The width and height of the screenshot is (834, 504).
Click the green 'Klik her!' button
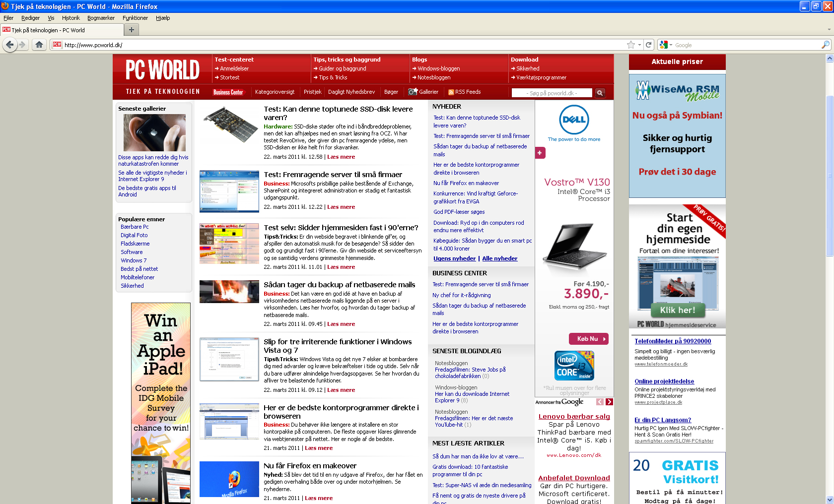click(677, 310)
